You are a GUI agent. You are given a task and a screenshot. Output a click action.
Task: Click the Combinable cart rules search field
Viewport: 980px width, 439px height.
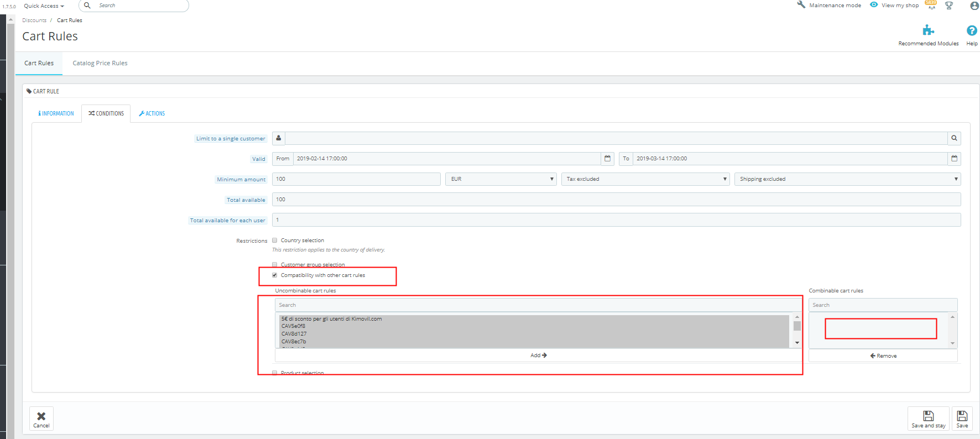point(883,305)
